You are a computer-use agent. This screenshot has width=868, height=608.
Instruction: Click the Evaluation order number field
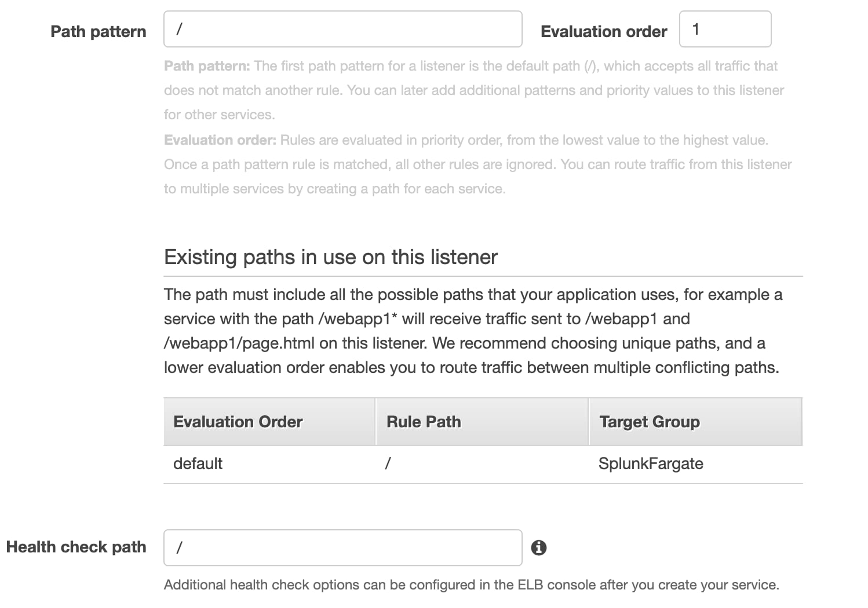[725, 29]
